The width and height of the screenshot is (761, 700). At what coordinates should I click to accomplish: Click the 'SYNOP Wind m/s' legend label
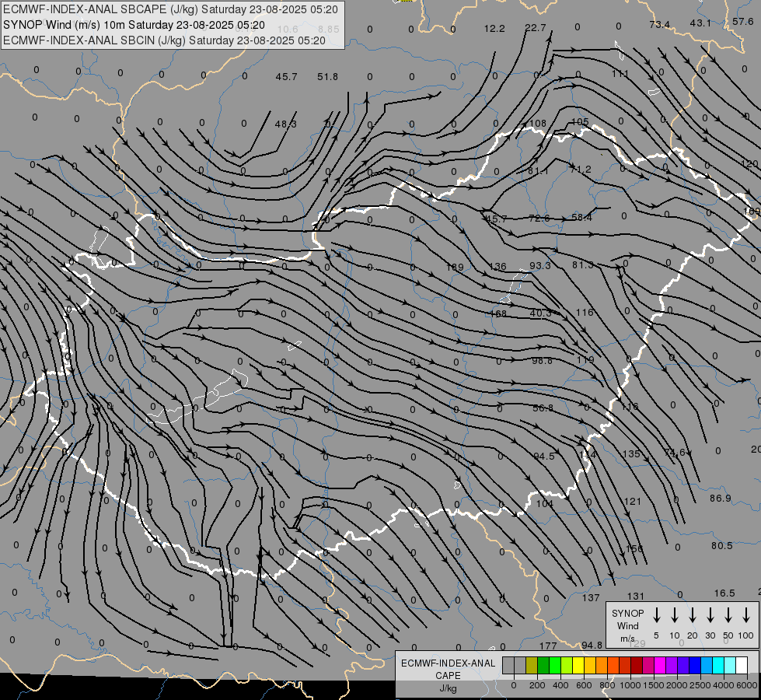point(627,625)
